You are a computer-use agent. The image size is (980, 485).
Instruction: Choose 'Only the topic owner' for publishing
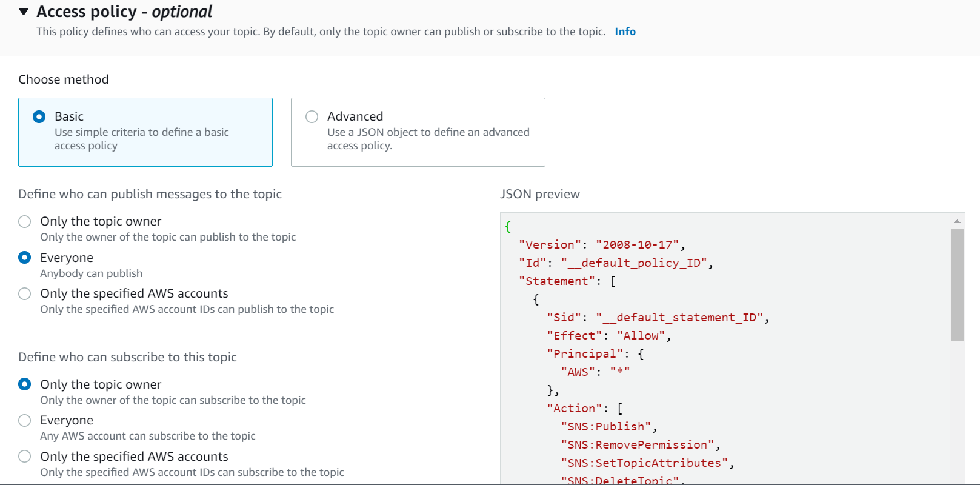pos(25,221)
